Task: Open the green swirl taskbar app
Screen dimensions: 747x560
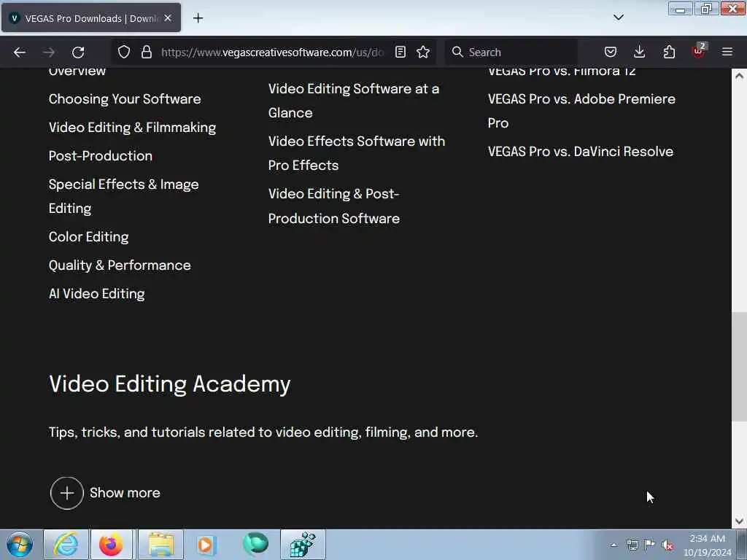Action: (256, 544)
